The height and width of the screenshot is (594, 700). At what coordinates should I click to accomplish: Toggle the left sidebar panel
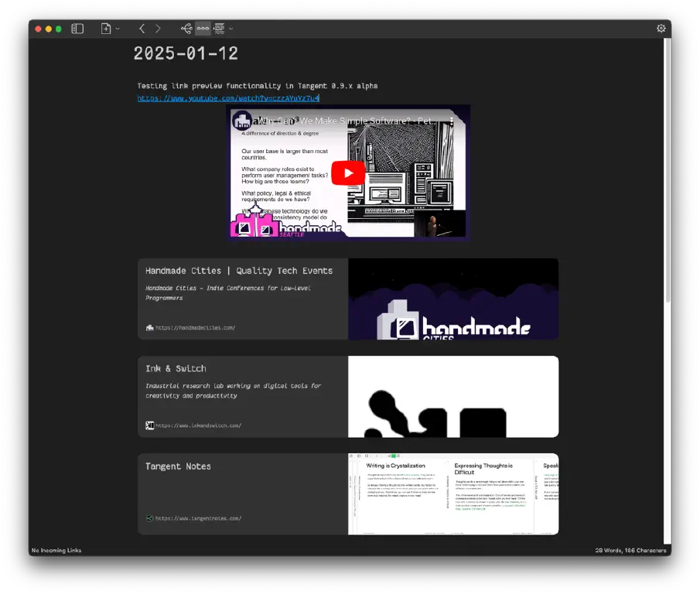pos(77,29)
